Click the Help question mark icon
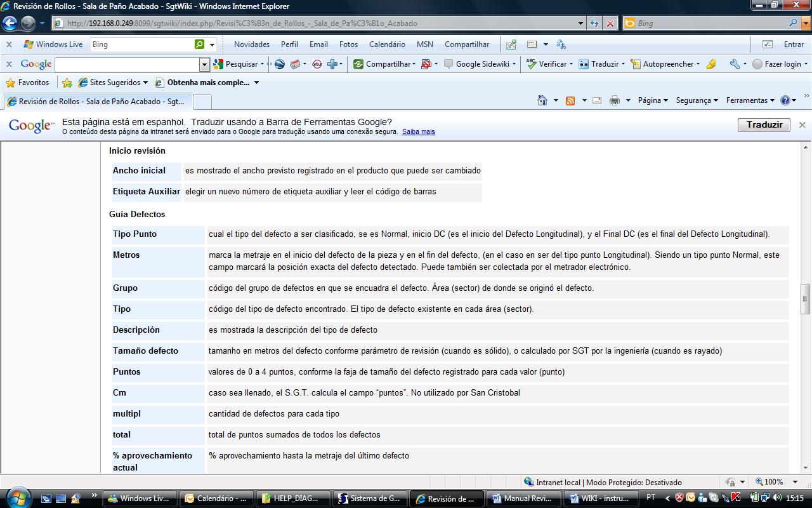This screenshot has width=812, height=508. [785, 100]
